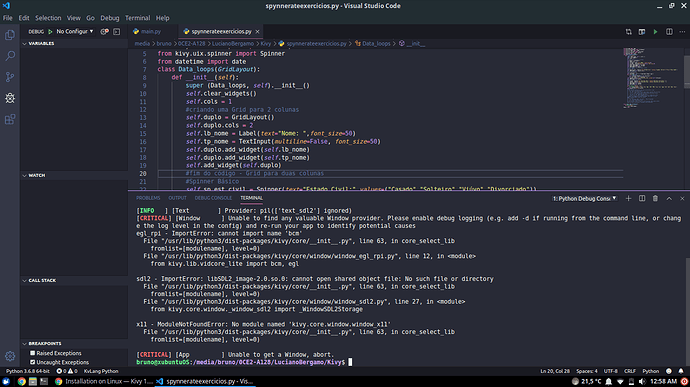Close the spynnerateexercicios.py tab
The image size is (690, 387).
pyautogui.click(x=257, y=32)
